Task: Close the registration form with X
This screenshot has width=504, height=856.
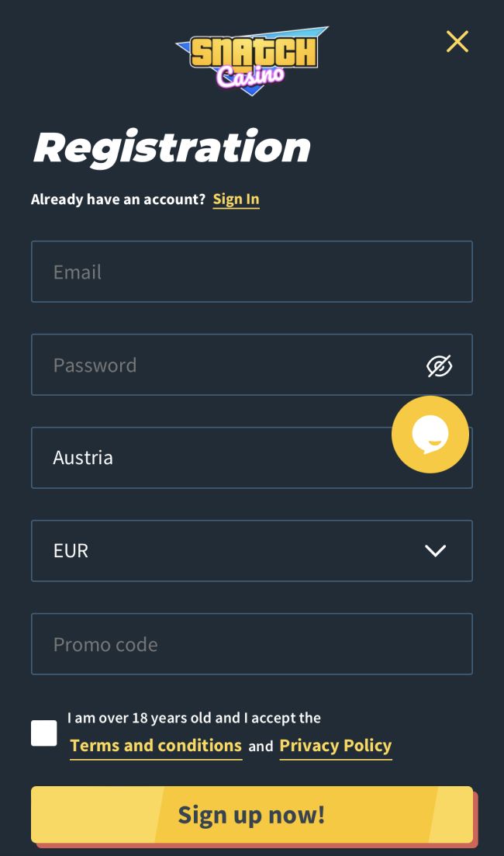Action: (x=457, y=41)
